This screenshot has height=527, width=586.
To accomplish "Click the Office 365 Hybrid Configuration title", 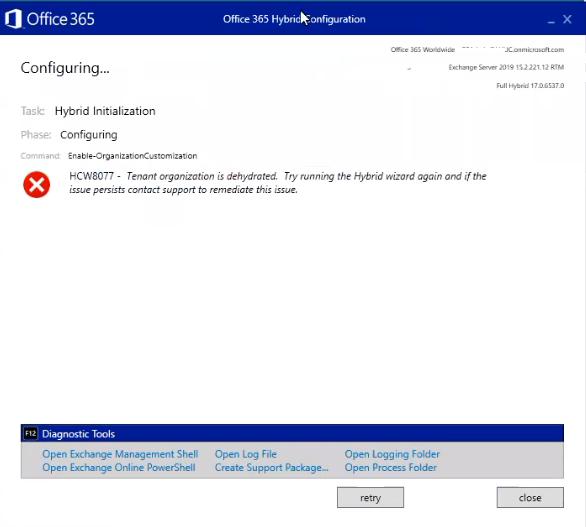I will [294, 19].
